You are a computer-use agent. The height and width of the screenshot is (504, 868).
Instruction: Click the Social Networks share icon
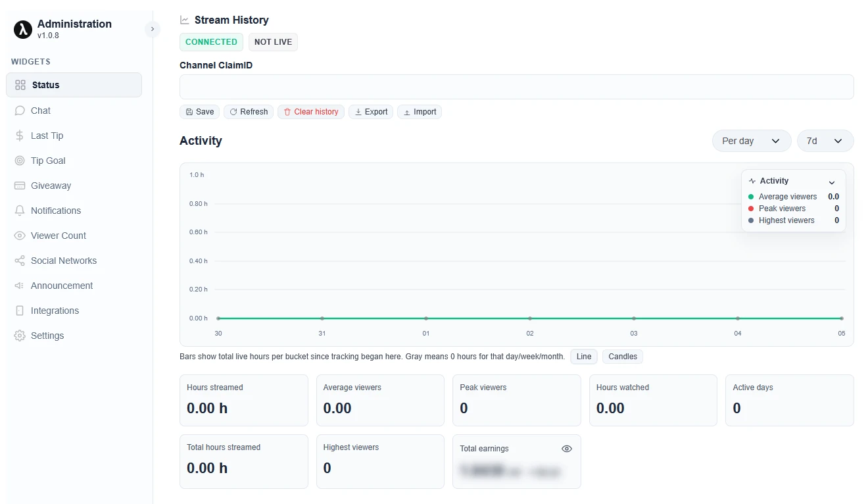[20, 261]
